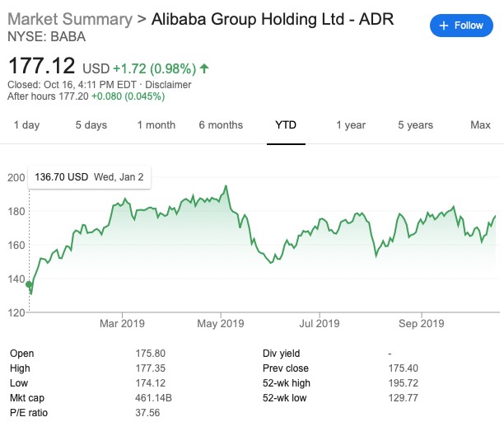Click the plus icon on Follow
Screen dimensions: 504x436
coord(444,26)
